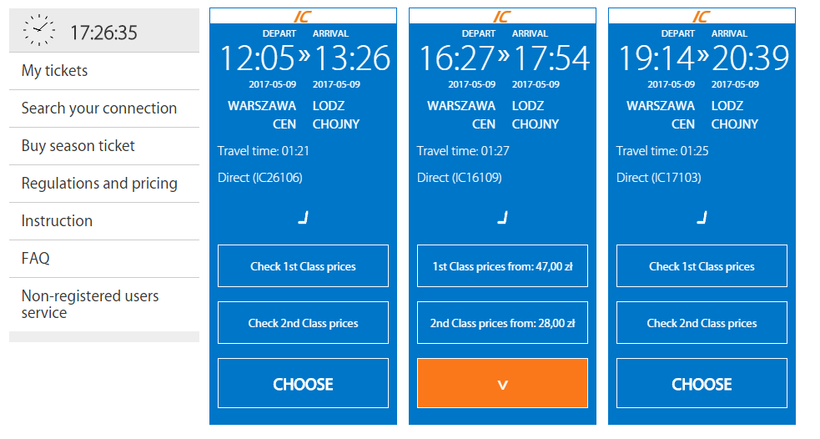The image size is (820, 439).
Task: Click the clock icon beside the time
Action: click(x=39, y=31)
